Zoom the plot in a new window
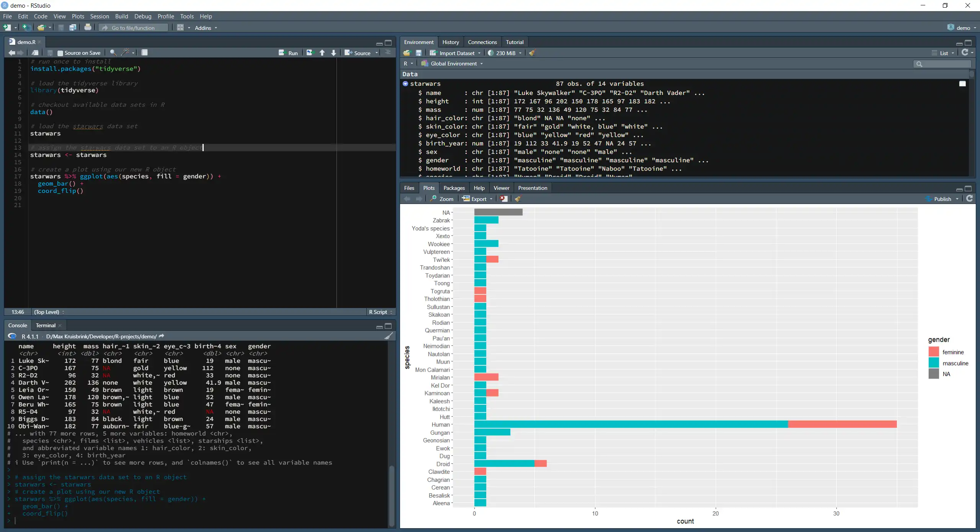 442,199
